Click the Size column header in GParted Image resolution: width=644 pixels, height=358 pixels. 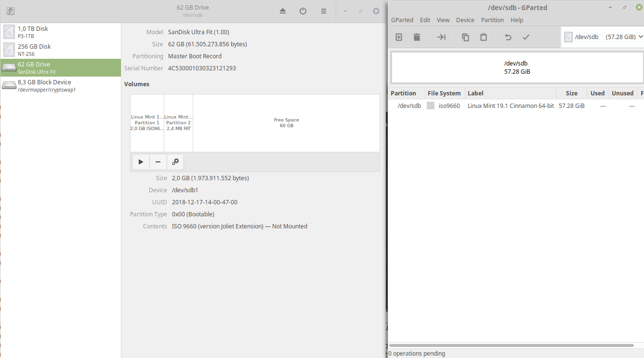point(572,93)
